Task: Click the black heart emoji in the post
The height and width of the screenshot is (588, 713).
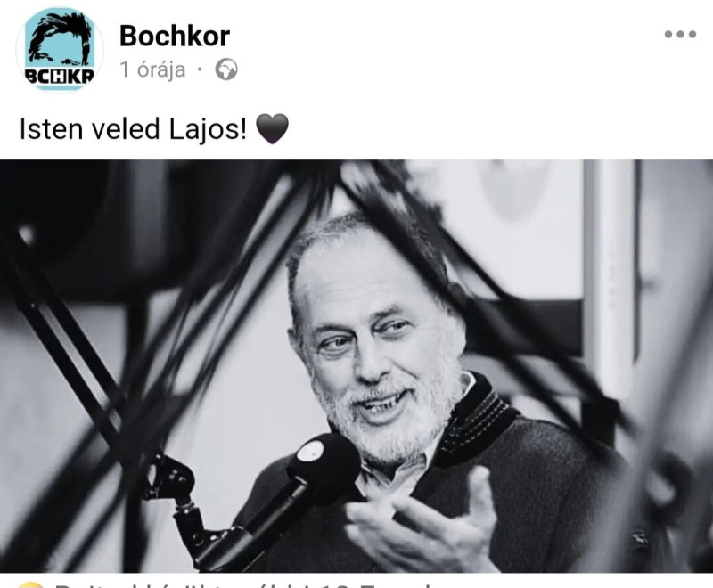Action: (272, 129)
